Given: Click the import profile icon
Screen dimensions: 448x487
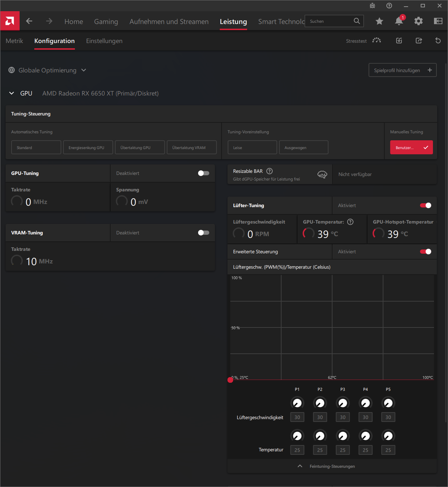Looking at the screenshot, I should pyautogui.click(x=399, y=41).
